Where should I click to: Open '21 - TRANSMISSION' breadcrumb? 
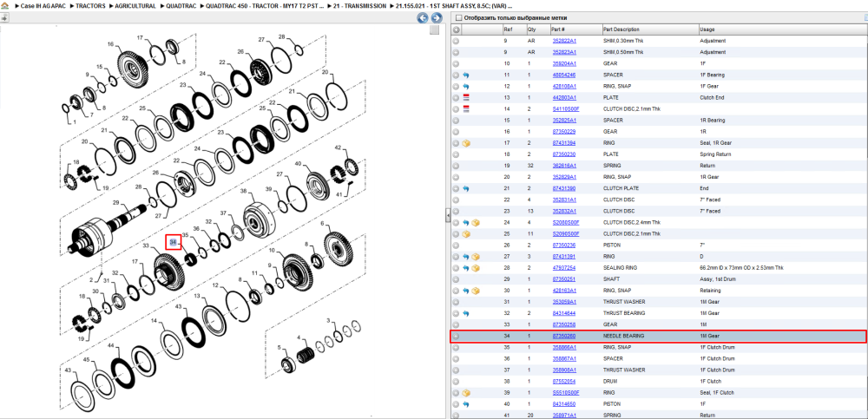pyautogui.click(x=360, y=5)
